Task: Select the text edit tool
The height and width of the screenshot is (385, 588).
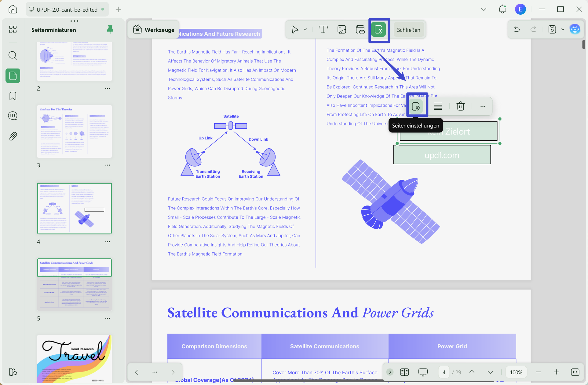Action: point(323,30)
